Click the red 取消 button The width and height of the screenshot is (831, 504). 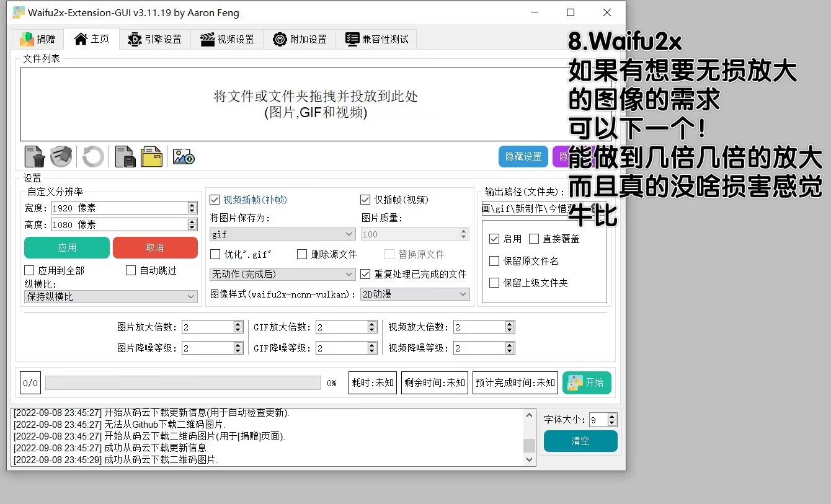155,247
